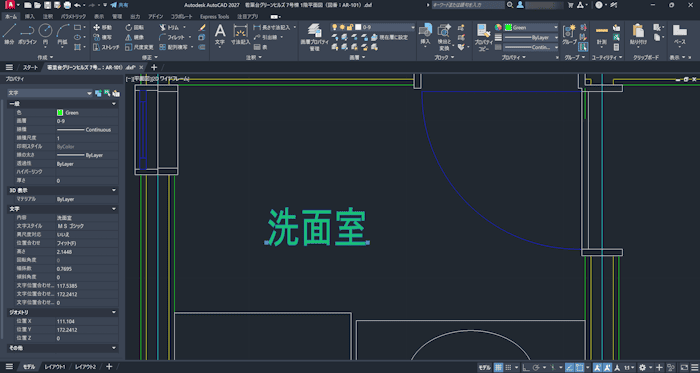
Task: Click the Scale (尺度変更) tool
Action: pyautogui.click(x=138, y=47)
